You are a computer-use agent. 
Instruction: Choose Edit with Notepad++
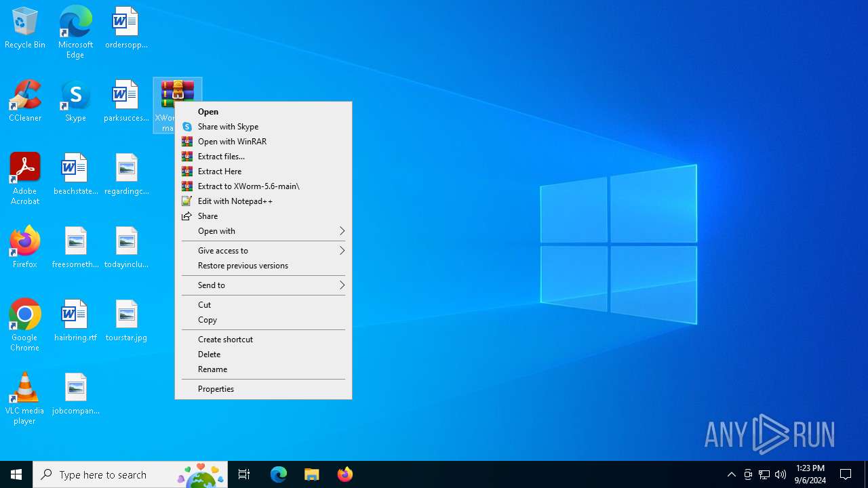coord(263,201)
